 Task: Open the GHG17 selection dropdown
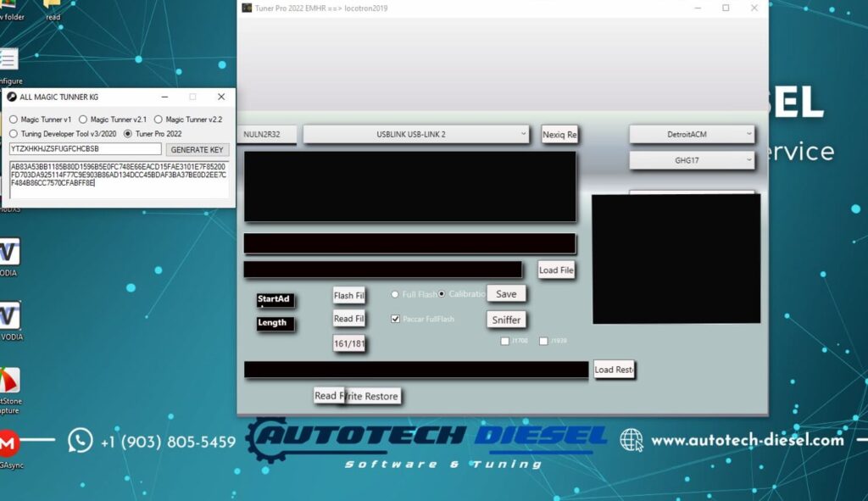click(691, 159)
